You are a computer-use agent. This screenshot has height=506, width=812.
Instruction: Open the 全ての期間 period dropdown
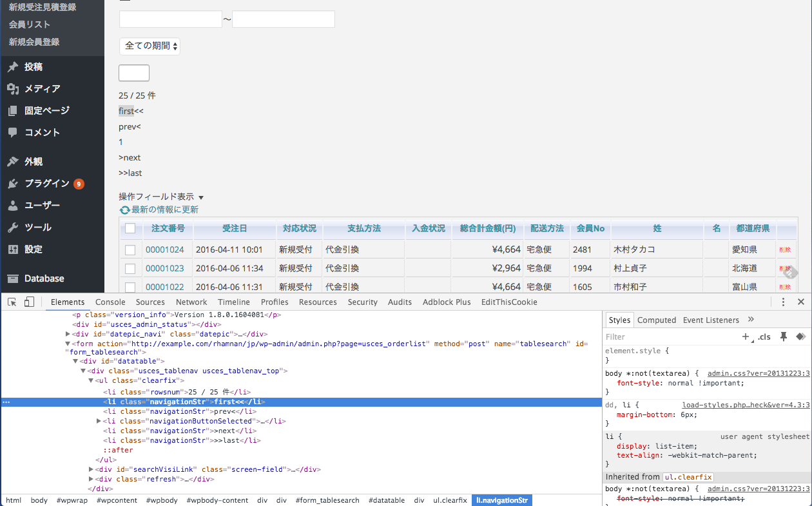pyautogui.click(x=150, y=46)
